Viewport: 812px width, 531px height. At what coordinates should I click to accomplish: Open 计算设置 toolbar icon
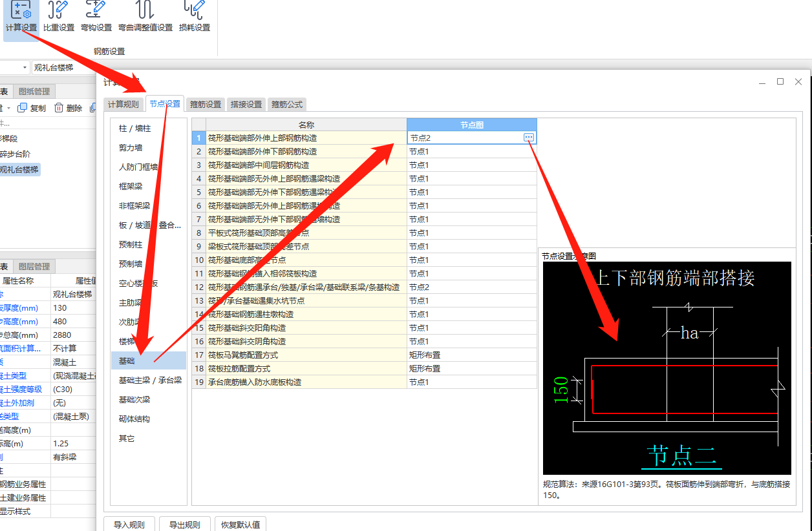[21, 17]
